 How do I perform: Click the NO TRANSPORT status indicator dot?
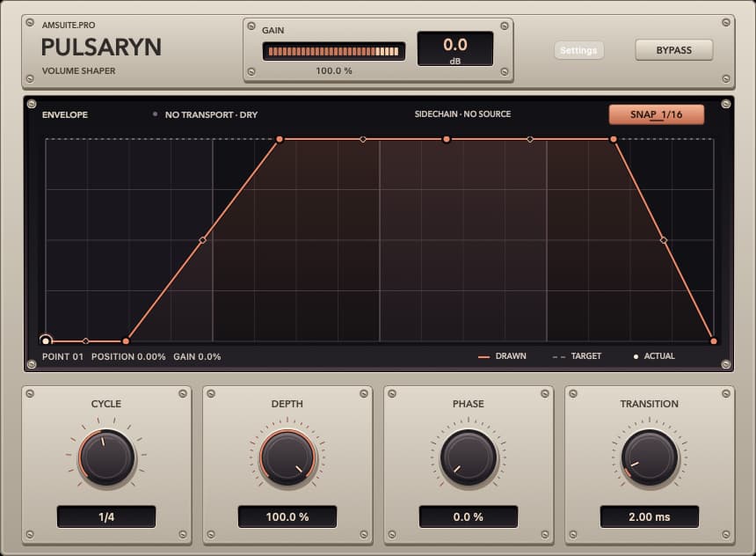(155, 114)
